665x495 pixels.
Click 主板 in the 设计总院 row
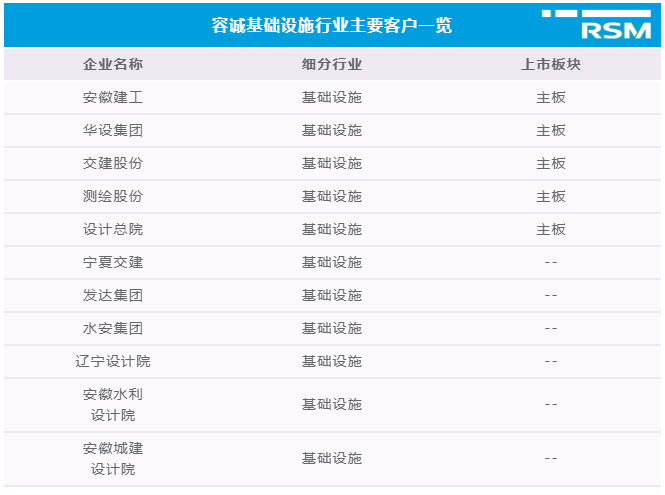pos(550,229)
